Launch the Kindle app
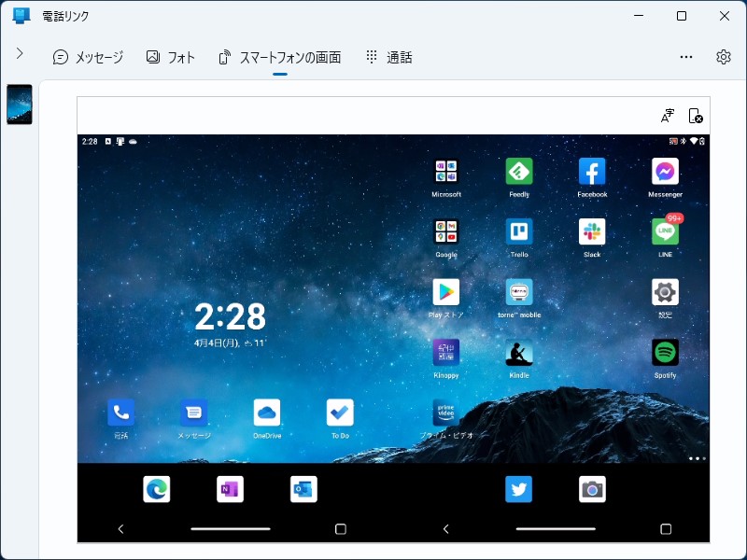This screenshot has height=560, width=747. [519, 353]
